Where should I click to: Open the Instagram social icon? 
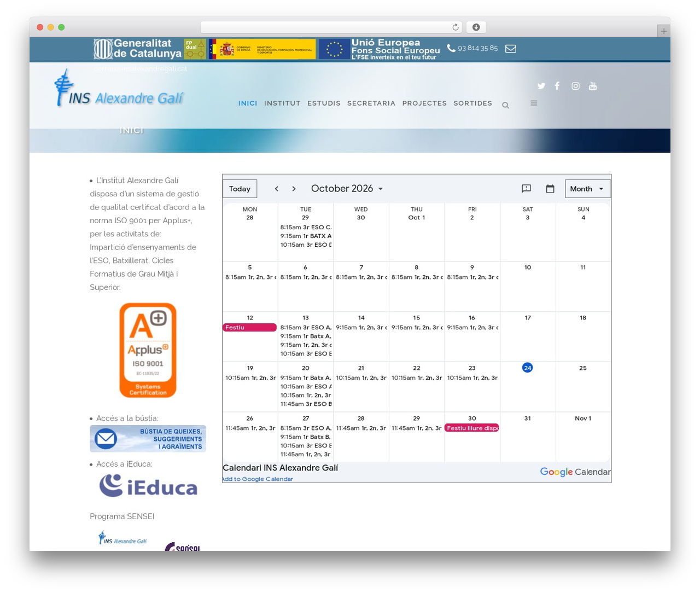[575, 86]
